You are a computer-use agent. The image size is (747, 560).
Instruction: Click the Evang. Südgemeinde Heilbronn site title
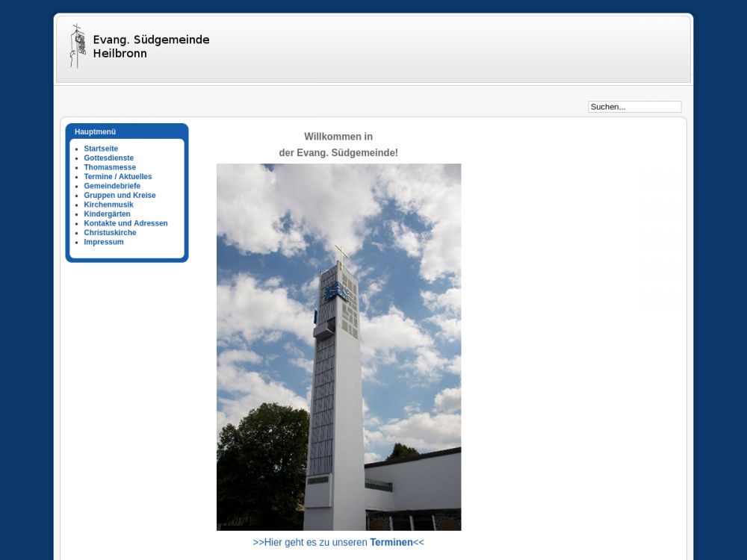tap(151, 46)
